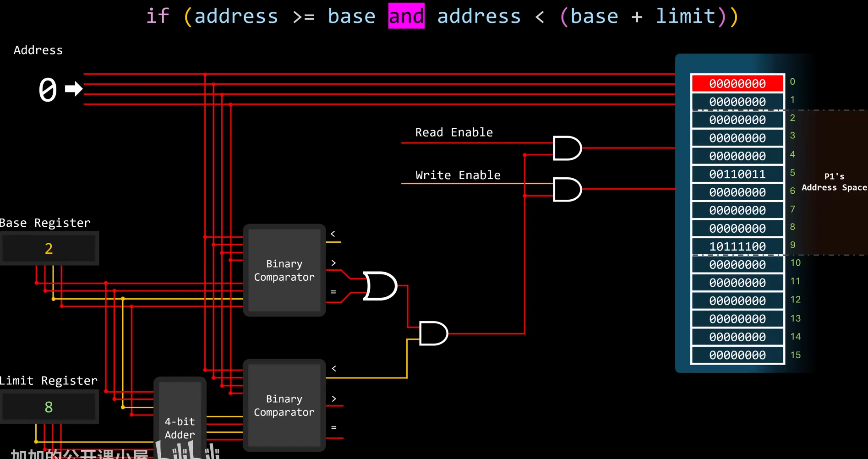Click the memory cell at address 13
The image size is (868, 459).
pyautogui.click(x=737, y=319)
